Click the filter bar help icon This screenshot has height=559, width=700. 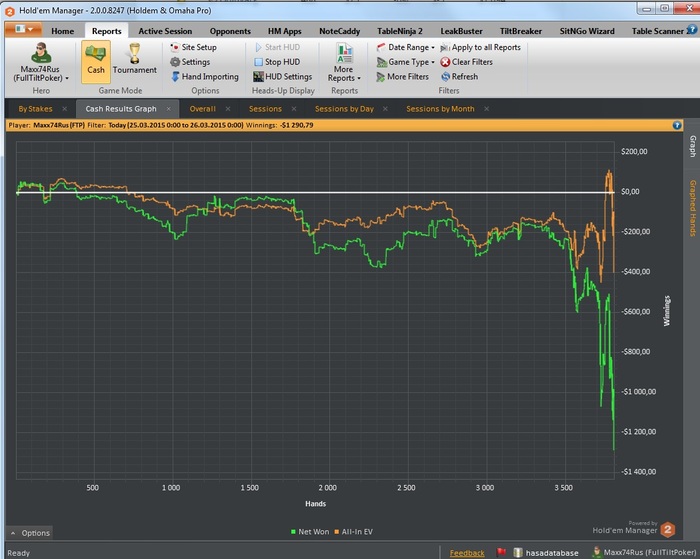tap(677, 125)
